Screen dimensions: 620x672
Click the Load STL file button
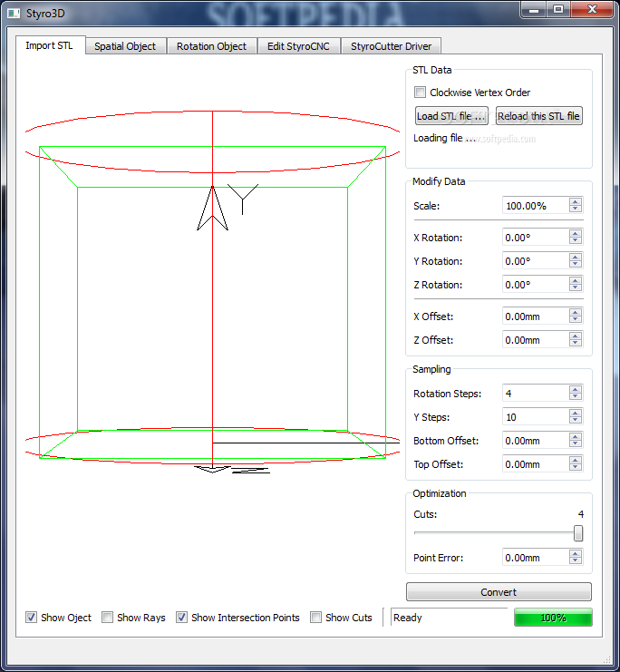[x=451, y=116]
